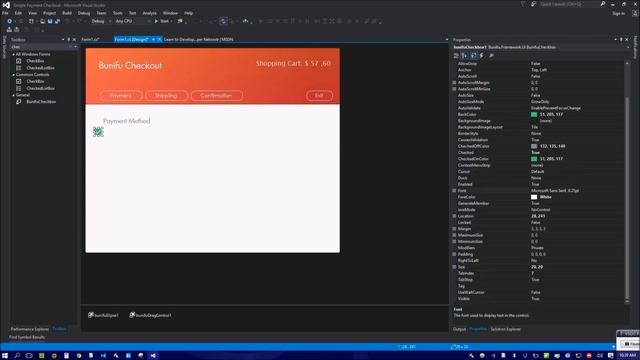Screen dimensions: 640x360
Task: Click the Sign in link
Action: coord(618,13)
